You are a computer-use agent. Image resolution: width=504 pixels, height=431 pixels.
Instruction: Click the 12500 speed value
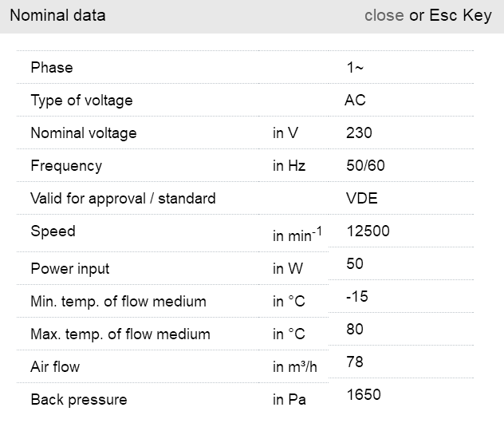coord(368,231)
